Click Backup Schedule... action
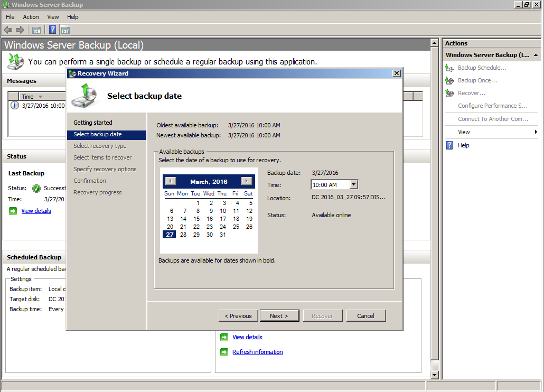This screenshot has width=544, height=392. click(482, 68)
